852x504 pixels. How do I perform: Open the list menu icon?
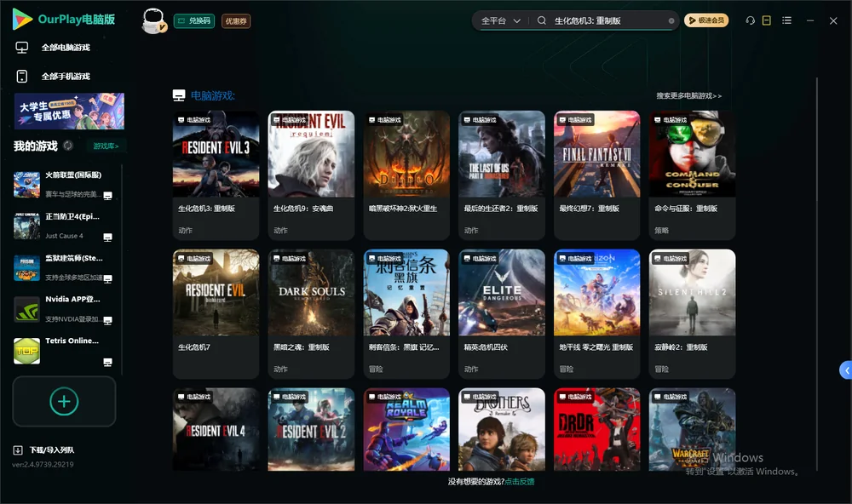(786, 20)
